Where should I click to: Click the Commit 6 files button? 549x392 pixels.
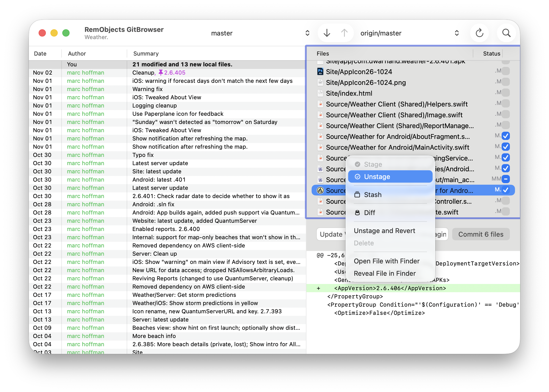tap(481, 234)
